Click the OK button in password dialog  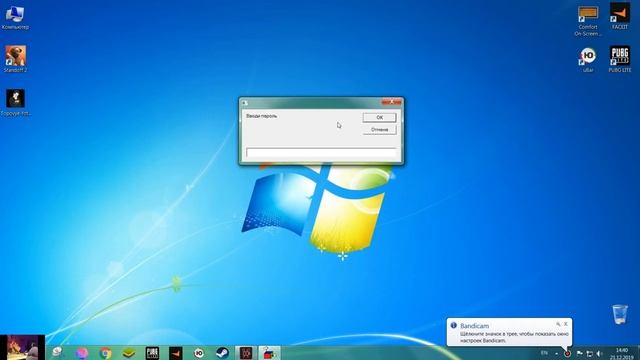pyautogui.click(x=379, y=117)
